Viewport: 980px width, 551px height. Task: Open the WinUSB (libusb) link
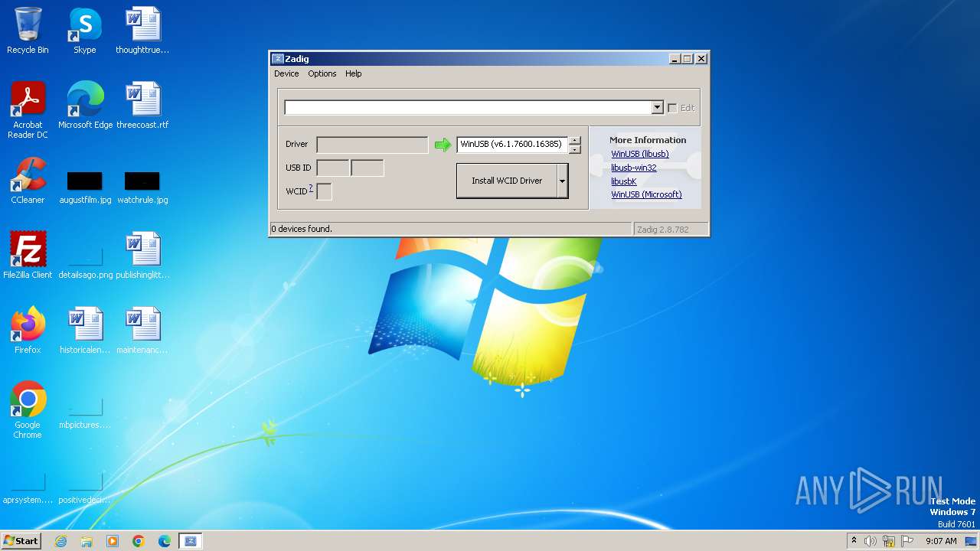coord(639,154)
